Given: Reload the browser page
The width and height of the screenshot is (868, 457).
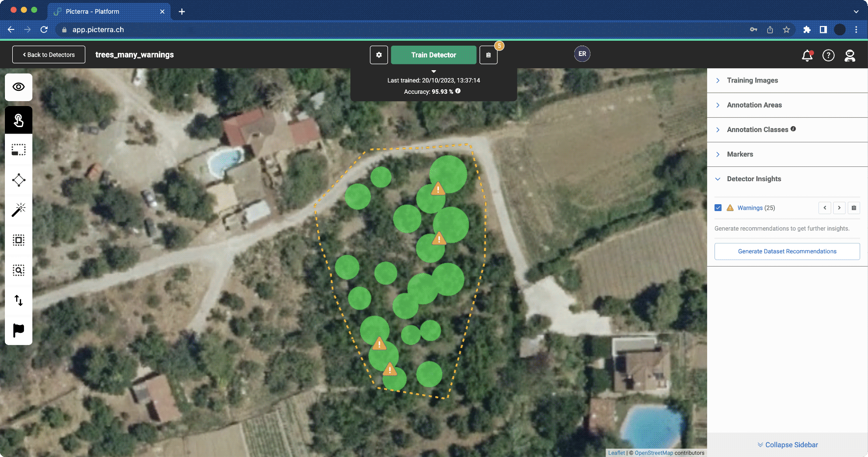Looking at the screenshot, I should (x=44, y=29).
